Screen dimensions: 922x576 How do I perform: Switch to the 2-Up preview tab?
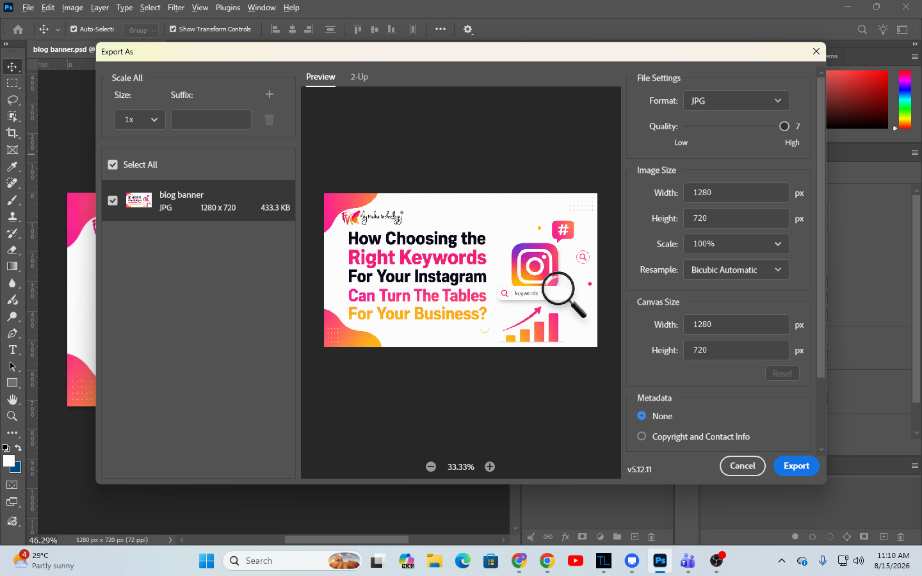(359, 77)
